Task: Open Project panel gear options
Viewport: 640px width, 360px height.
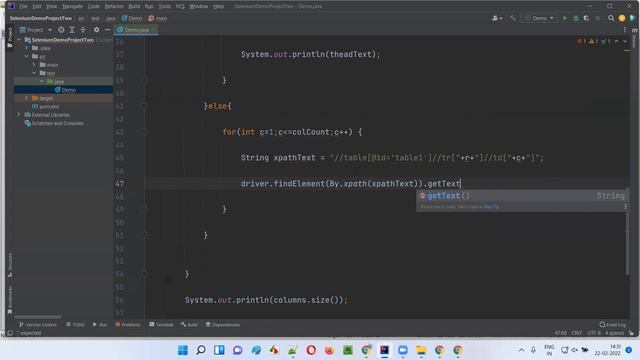Action: tap(96, 30)
